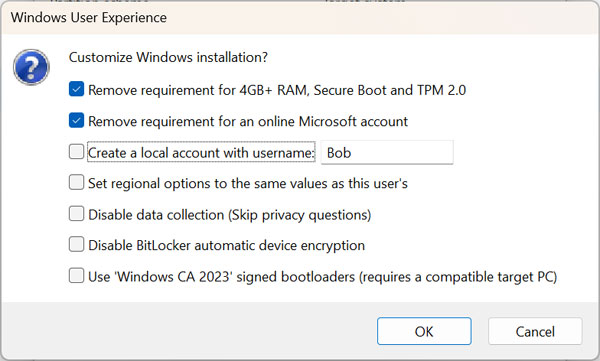
Task: Click the Windows User Experience title text
Action: (x=89, y=18)
